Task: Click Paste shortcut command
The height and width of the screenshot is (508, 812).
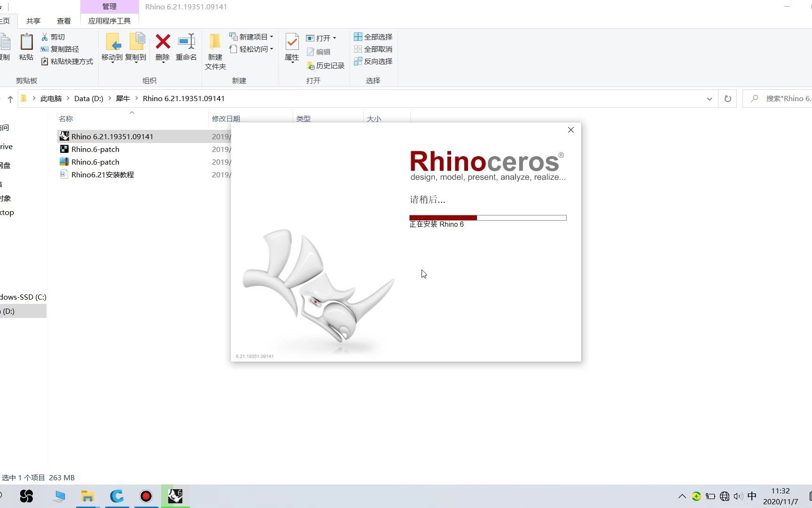Action: [x=67, y=61]
